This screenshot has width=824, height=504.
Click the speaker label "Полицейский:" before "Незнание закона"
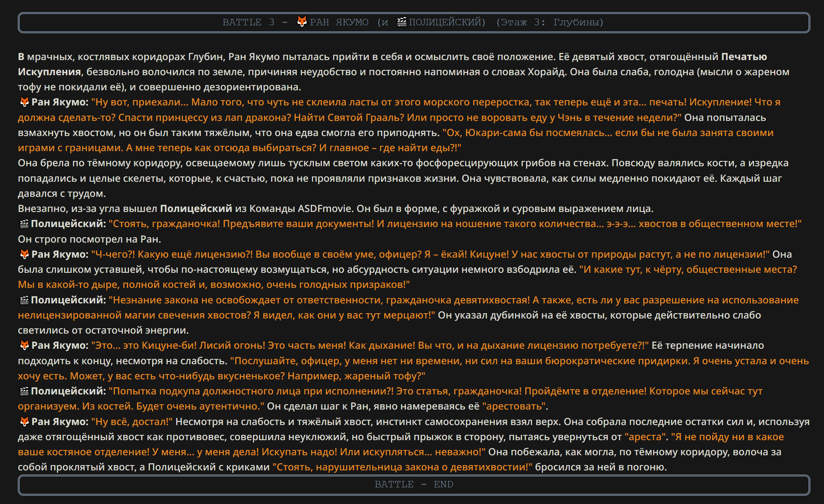point(68,300)
